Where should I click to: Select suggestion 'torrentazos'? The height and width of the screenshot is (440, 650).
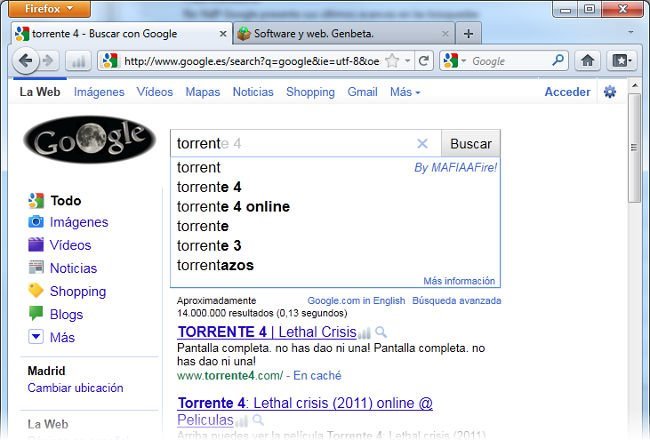(x=335, y=265)
